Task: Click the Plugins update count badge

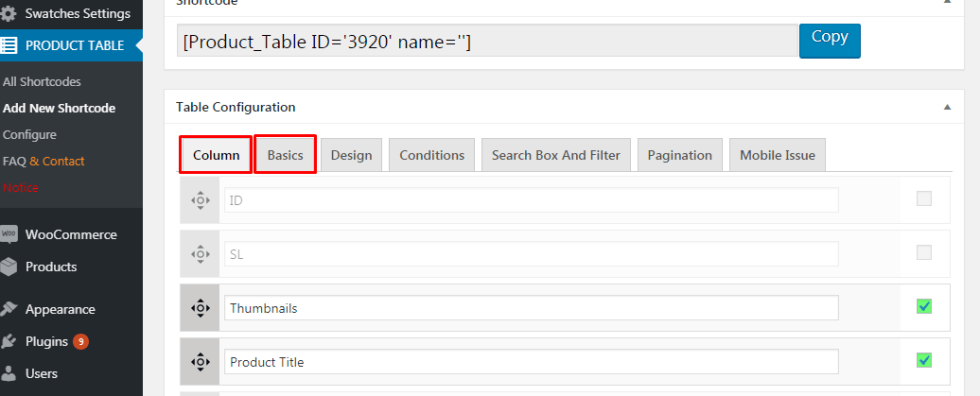Action: pyautogui.click(x=81, y=342)
